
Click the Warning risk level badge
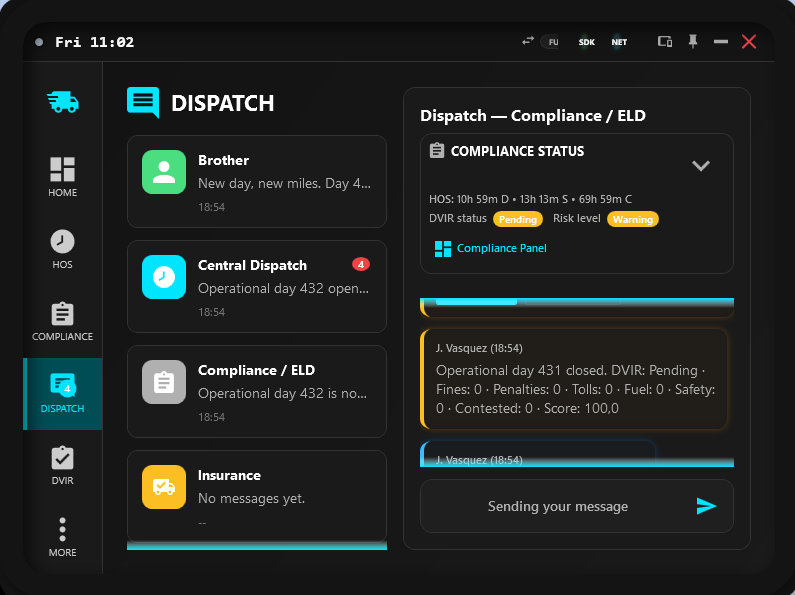pos(633,219)
